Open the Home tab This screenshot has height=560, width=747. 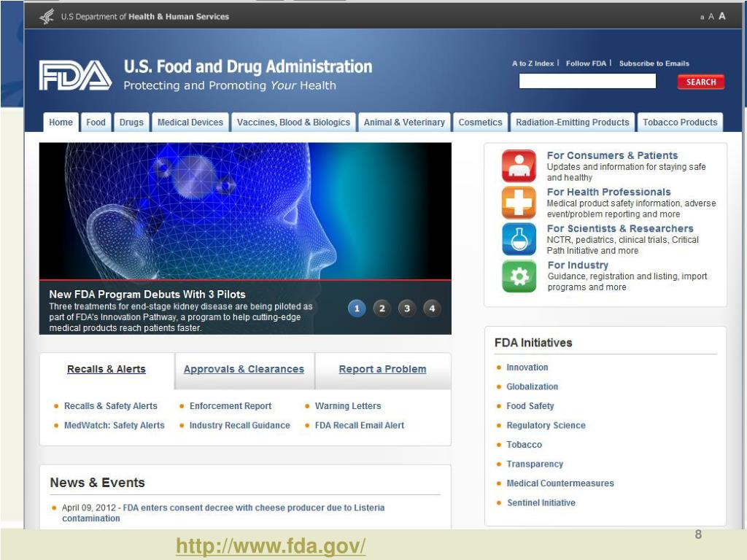(x=61, y=122)
